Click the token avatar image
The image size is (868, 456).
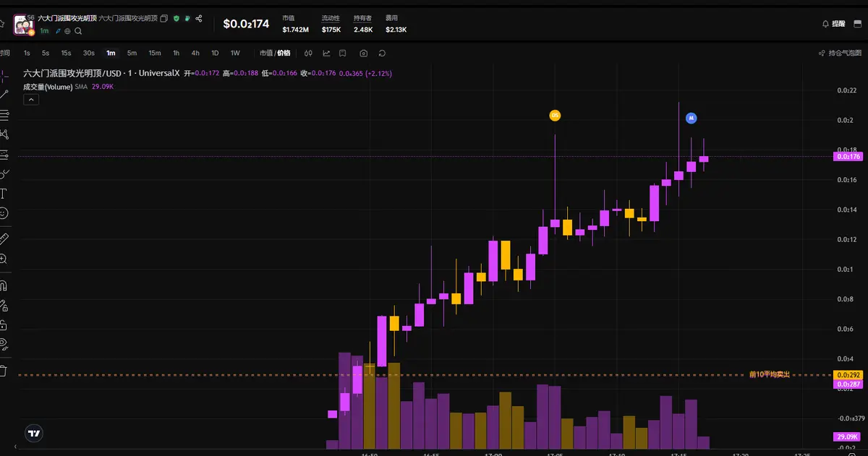[x=24, y=25]
